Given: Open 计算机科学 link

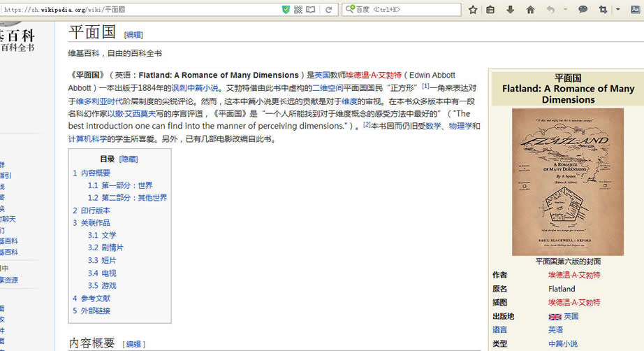Looking at the screenshot, I should [x=87, y=139].
